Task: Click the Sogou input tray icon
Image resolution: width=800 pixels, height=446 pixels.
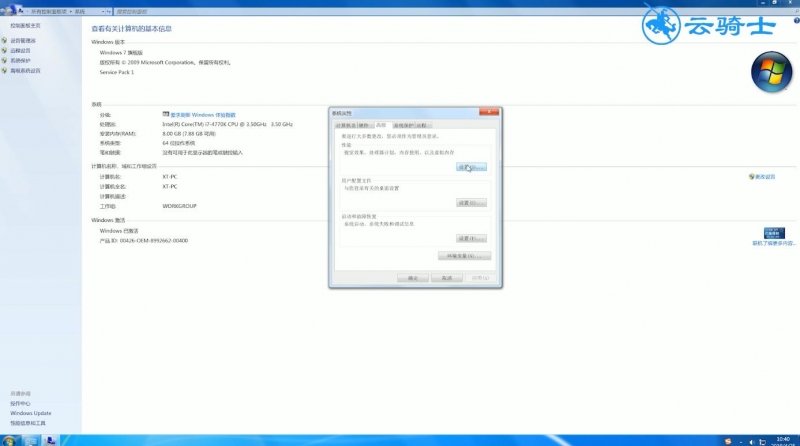Action: click(x=728, y=441)
